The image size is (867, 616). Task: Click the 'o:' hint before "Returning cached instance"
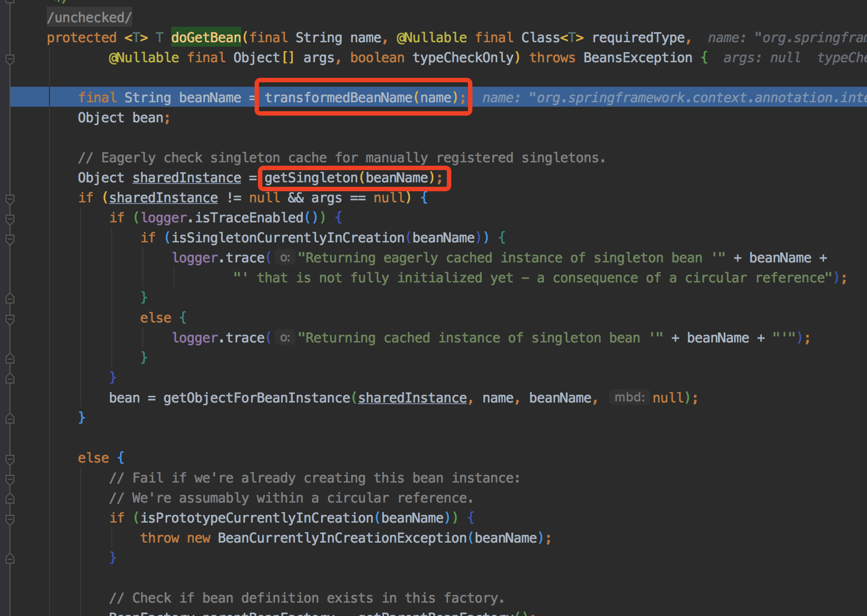pos(285,337)
